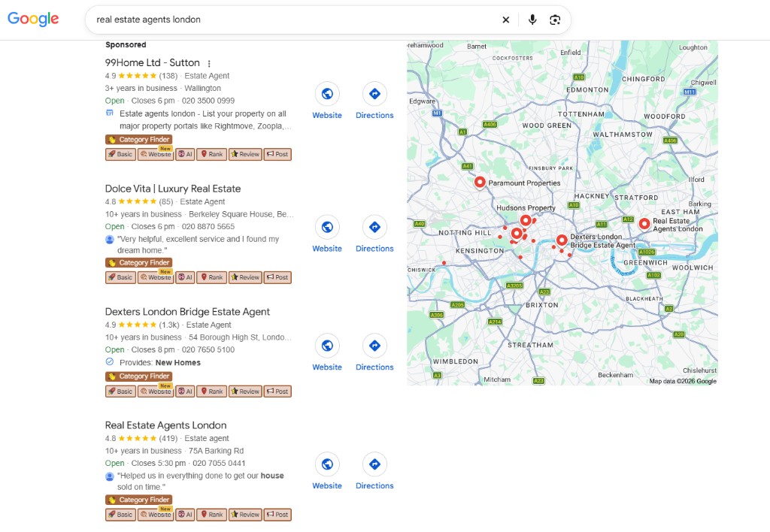This screenshot has height=532, width=770.
Task: Open the Website globe icon for Real Estate Agents London
Action: click(327, 464)
